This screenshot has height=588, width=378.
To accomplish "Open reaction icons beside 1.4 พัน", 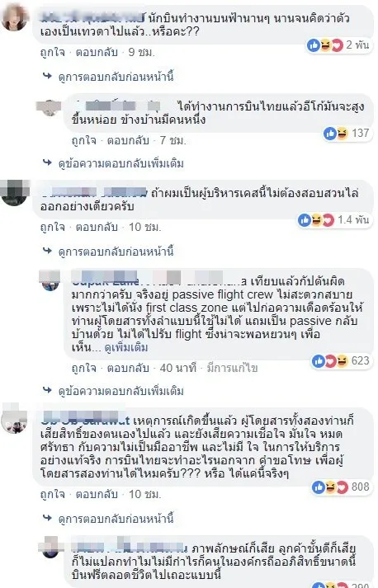I will tap(316, 220).
